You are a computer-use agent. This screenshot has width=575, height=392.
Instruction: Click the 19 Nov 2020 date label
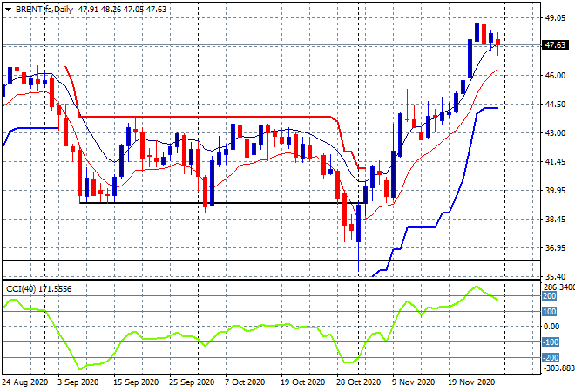click(x=471, y=382)
